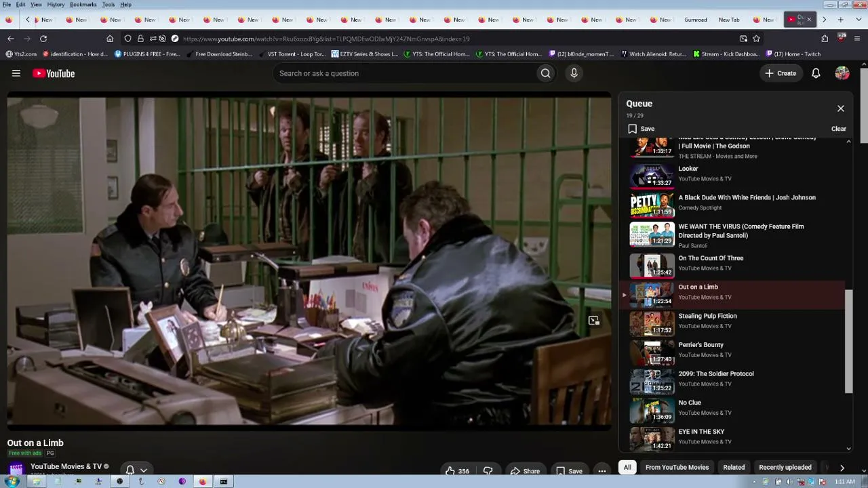Switch to the Gumroad tab

pos(696,20)
